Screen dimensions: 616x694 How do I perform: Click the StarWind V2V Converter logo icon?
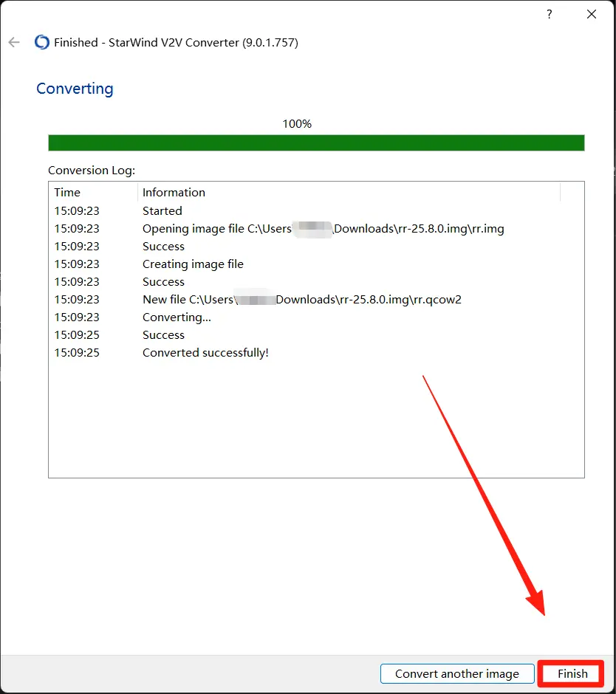point(42,42)
